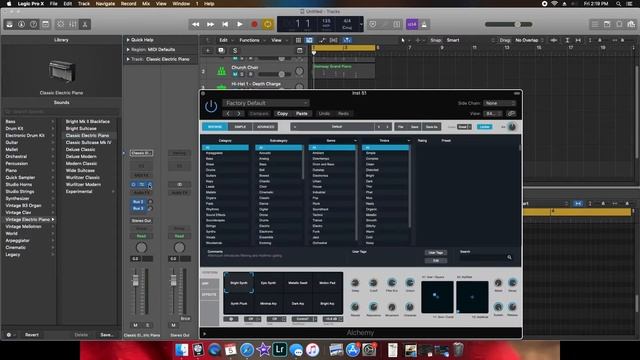Screen dimensions: 640x360
Task: Open List Editors toolbar icon
Action: [595, 24]
